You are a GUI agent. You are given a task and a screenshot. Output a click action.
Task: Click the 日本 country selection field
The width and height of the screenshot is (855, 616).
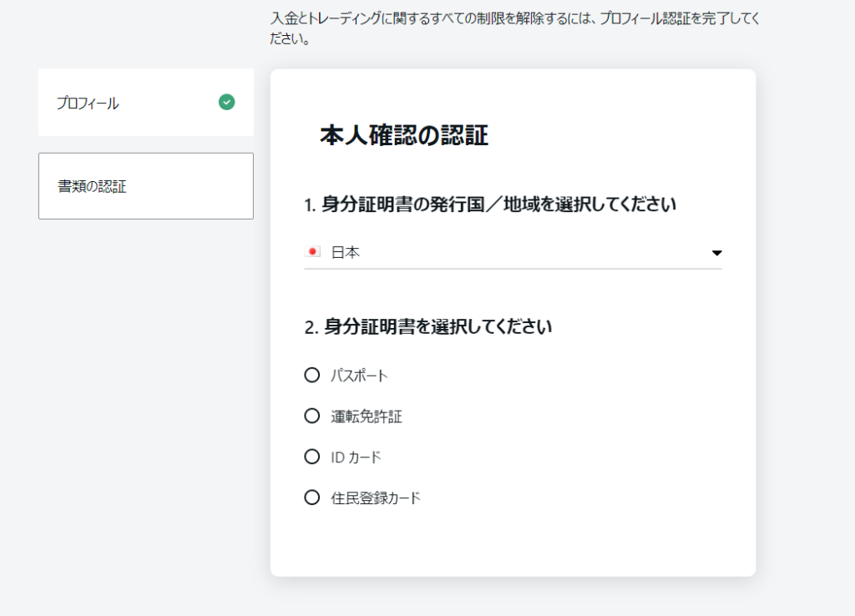tap(513, 252)
